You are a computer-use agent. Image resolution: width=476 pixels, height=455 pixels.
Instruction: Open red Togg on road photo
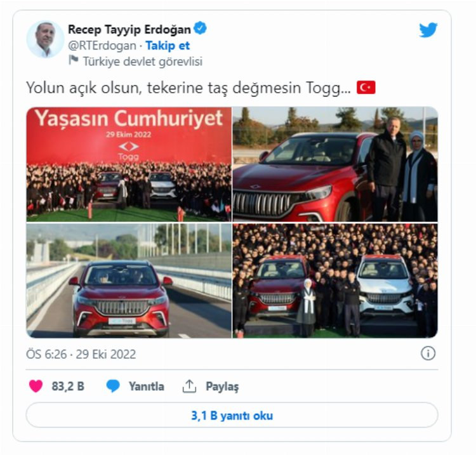pyautogui.click(x=129, y=280)
